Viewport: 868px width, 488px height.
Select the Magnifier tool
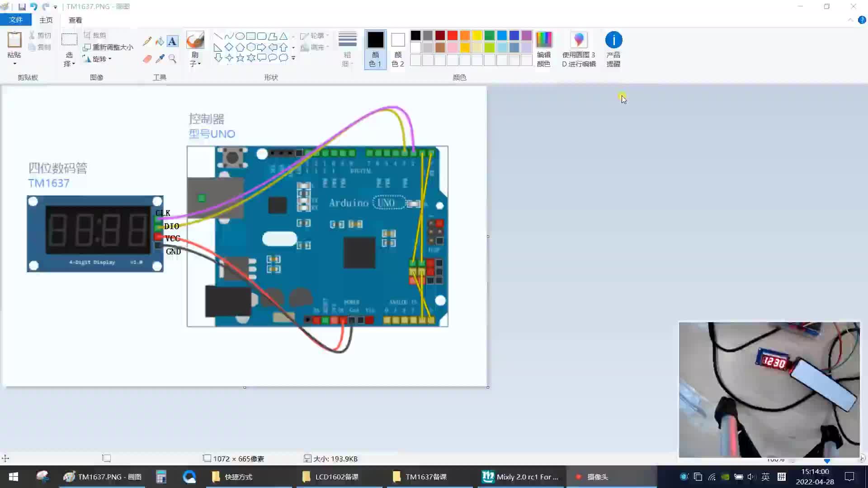(172, 59)
